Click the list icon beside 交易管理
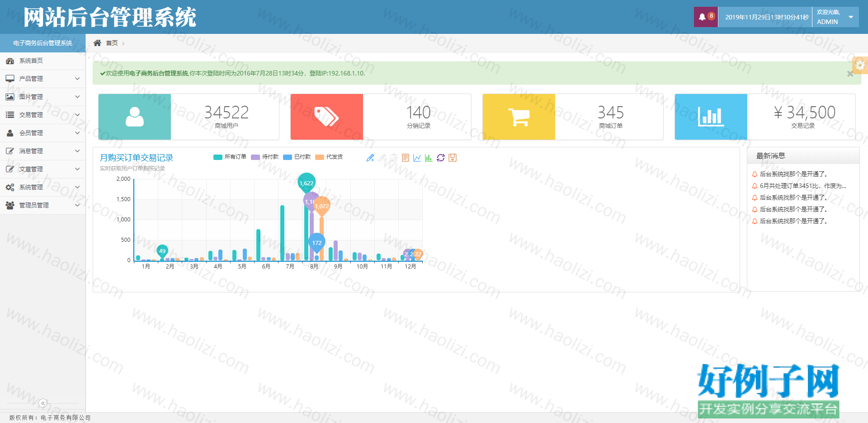Viewport: 868px width, 423px height. tap(10, 115)
